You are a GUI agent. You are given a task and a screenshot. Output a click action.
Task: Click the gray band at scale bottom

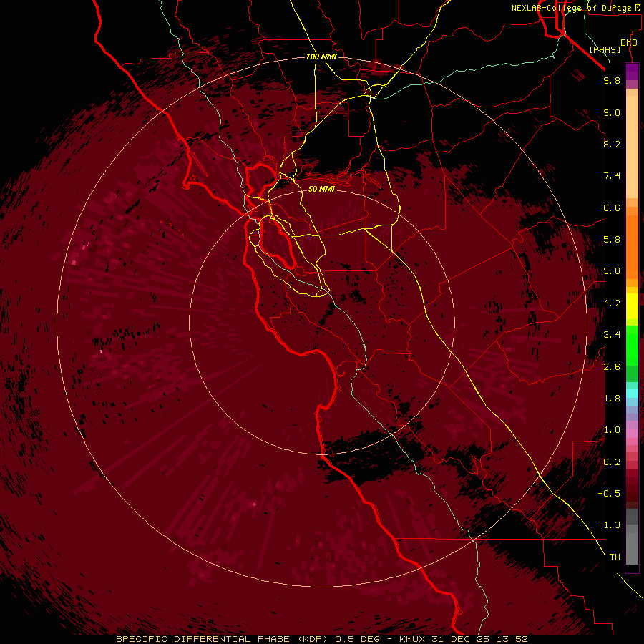(x=632, y=538)
